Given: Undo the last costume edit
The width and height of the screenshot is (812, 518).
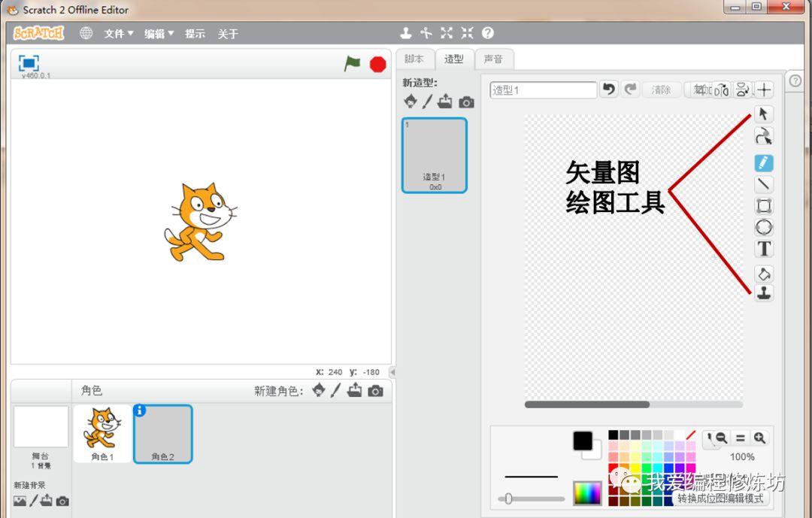Looking at the screenshot, I should click(x=609, y=89).
